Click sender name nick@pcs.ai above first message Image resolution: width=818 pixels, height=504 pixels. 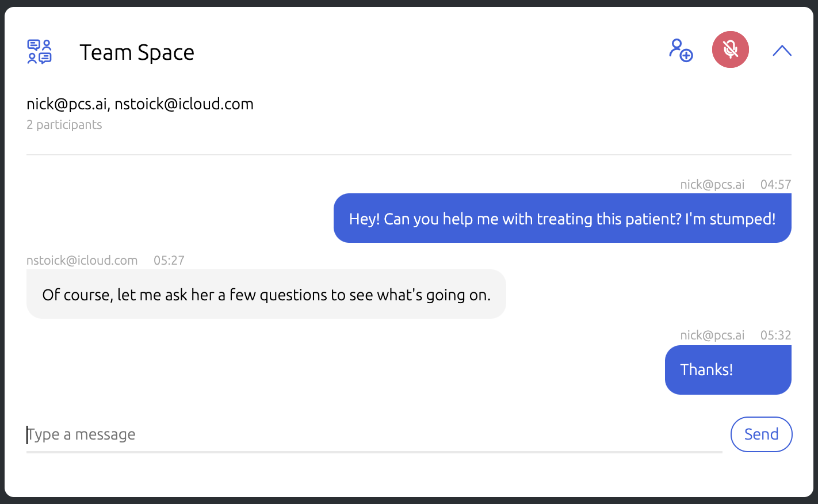[712, 185]
